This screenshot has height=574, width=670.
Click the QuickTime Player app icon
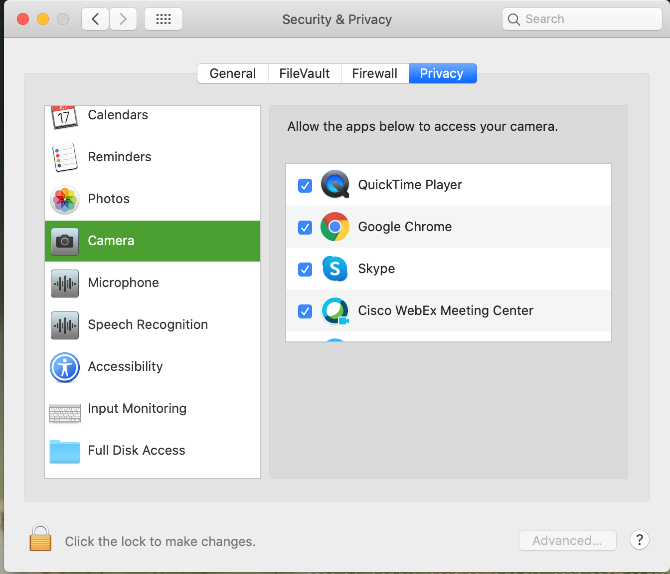click(335, 185)
